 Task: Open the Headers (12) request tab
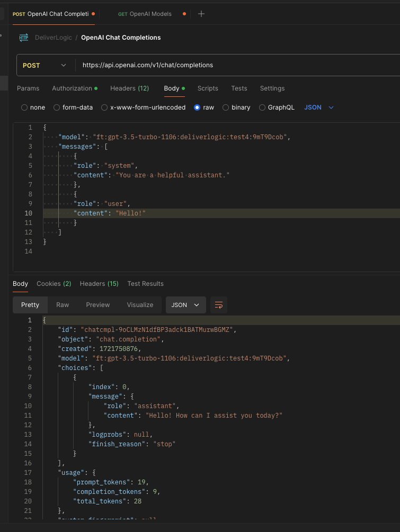point(129,88)
